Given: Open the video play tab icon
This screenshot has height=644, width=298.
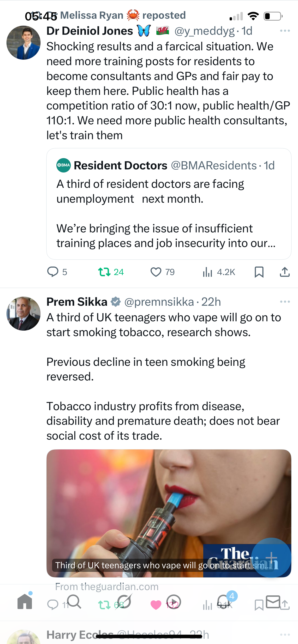Looking at the screenshot, I should [x=173, y=602].
